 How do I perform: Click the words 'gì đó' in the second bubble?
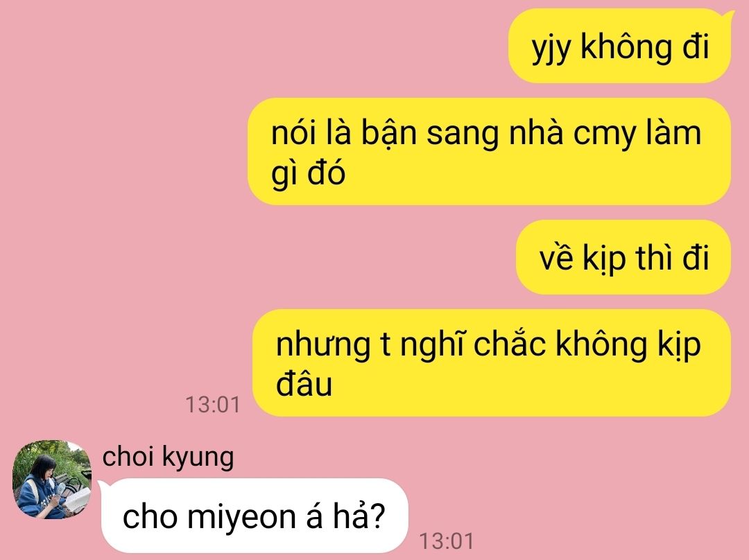coord(308,174)
